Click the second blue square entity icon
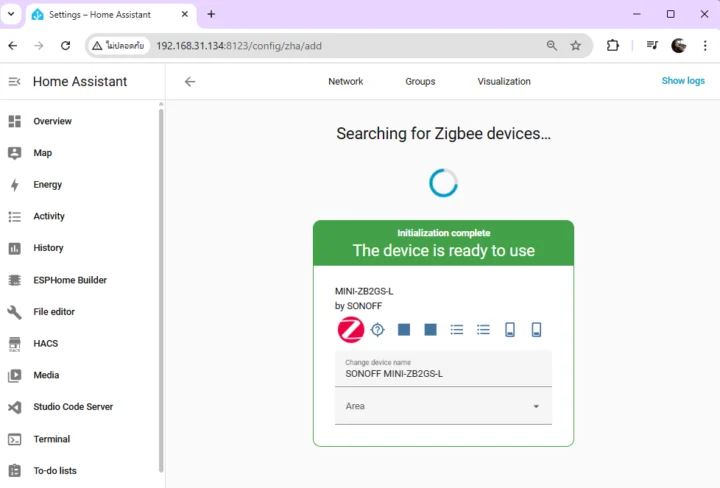 tap(430, 330)
